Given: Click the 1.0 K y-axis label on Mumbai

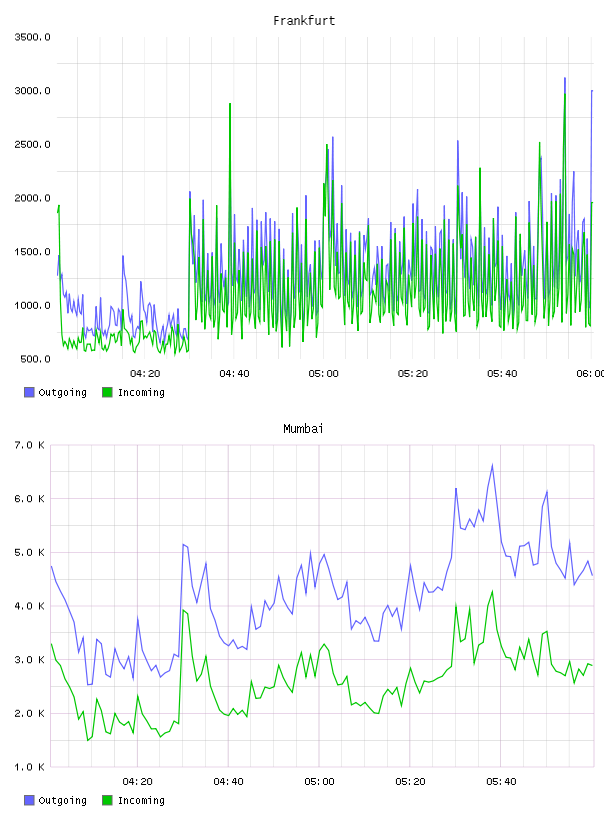Looking at the screenshot, I should point(30,767).
